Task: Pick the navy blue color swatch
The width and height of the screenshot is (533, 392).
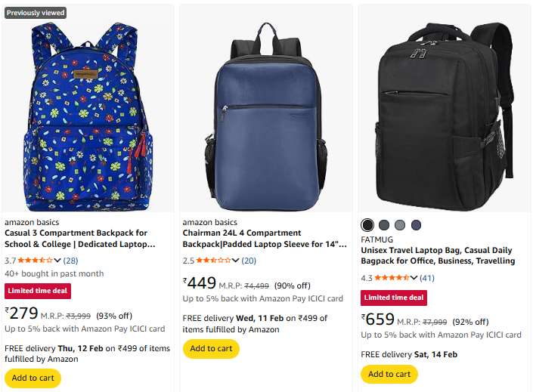Action: click(416, 225)
